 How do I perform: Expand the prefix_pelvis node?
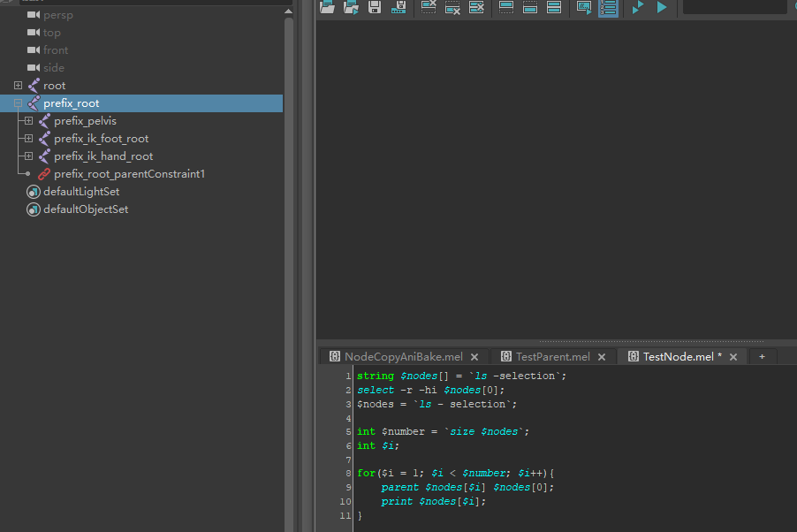[28, 120]
